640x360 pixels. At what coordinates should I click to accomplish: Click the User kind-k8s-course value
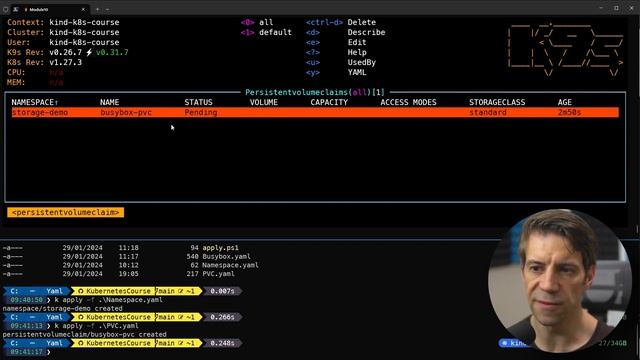[x=84, y=42]
